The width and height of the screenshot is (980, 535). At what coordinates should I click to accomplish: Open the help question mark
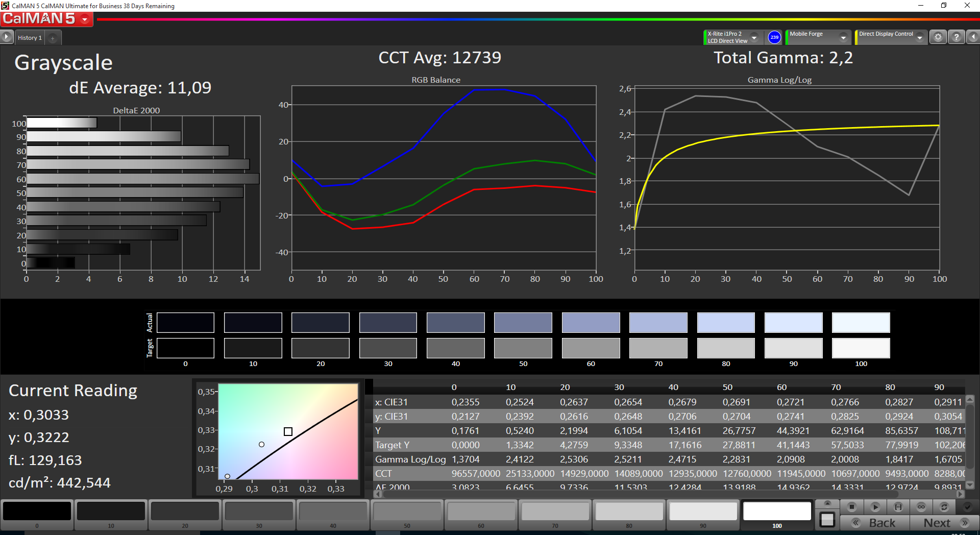click(x=957, y=37)
